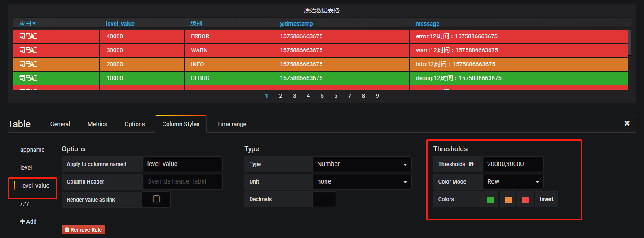Click the 20000 table cell
This screenshot has height=238, width=644.
141,64
